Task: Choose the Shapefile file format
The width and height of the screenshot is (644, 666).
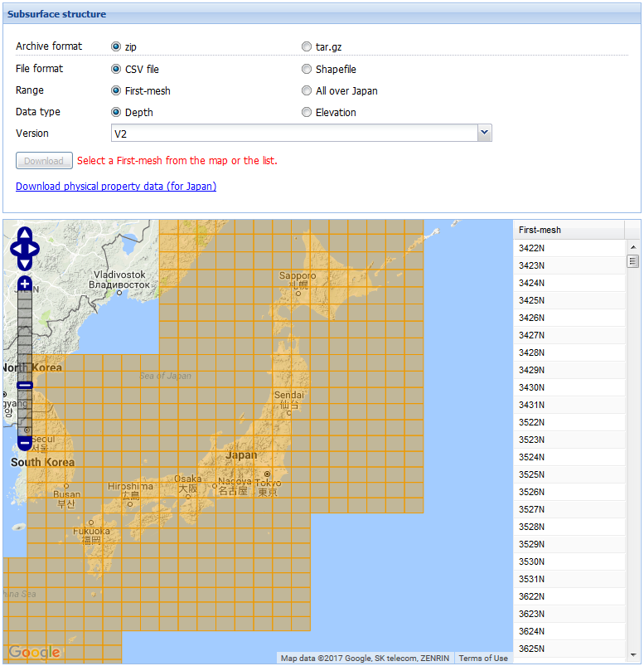Action: click(307, 70)
